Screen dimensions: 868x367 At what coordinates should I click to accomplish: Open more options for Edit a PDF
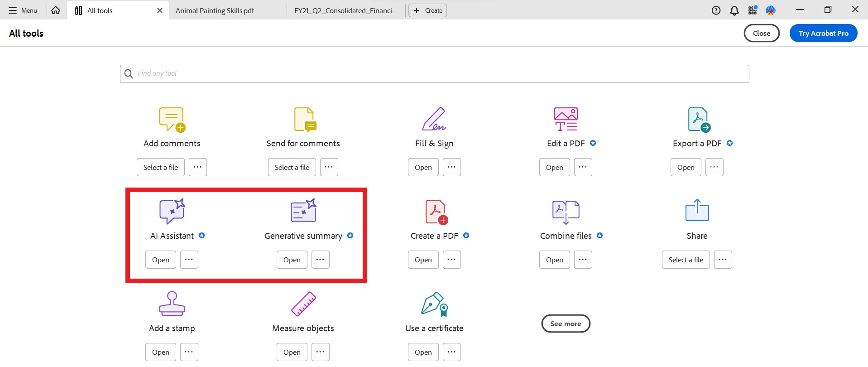(583, 167)
